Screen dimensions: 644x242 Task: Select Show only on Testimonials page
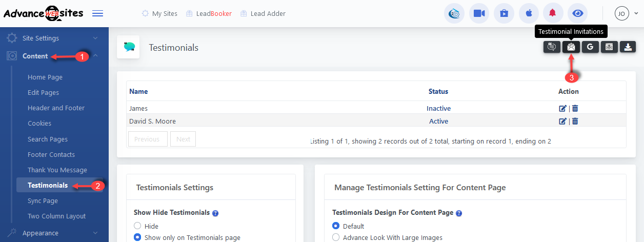tap(137, 237)
